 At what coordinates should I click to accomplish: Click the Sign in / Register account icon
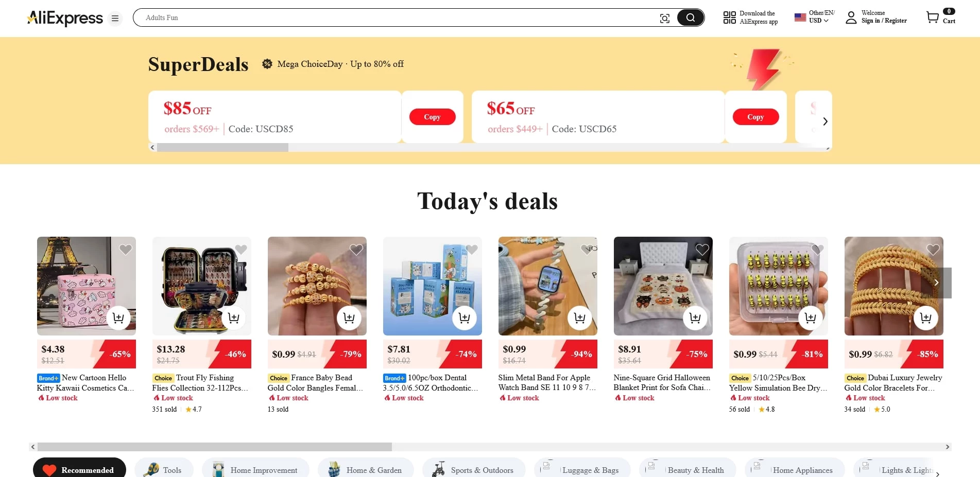click(x=851, y=18)
